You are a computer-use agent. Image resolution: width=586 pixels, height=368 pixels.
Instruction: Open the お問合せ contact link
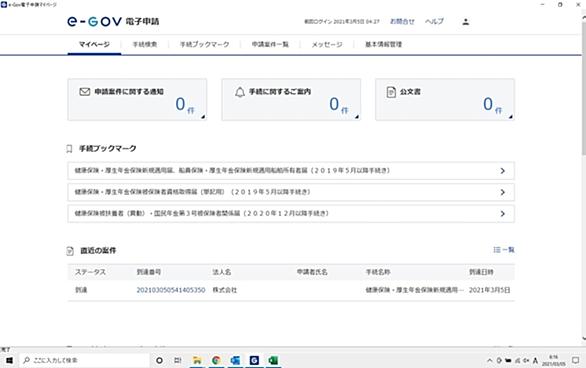click(402, 22)
